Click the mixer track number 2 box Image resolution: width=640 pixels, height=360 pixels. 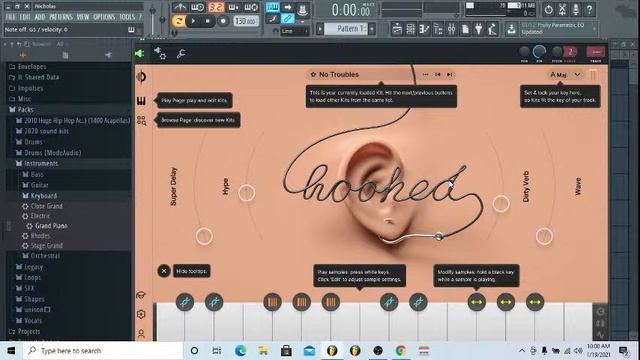point(570,51)
